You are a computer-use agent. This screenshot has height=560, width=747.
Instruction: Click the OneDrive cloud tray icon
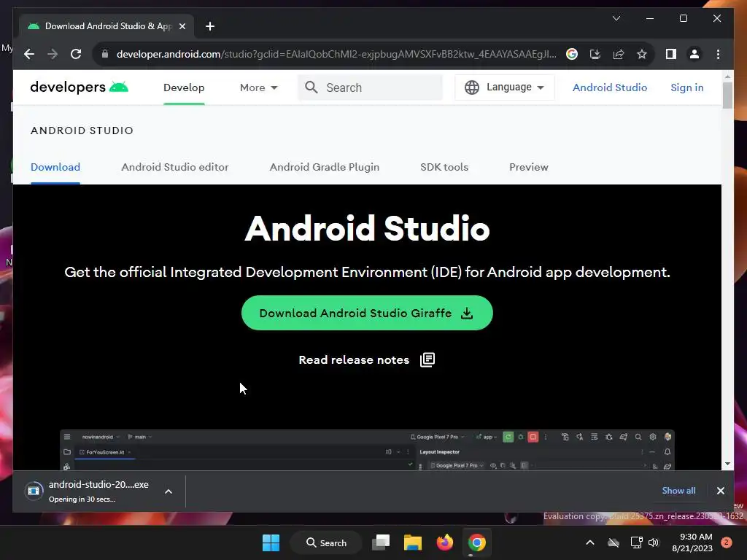[613, 542]
